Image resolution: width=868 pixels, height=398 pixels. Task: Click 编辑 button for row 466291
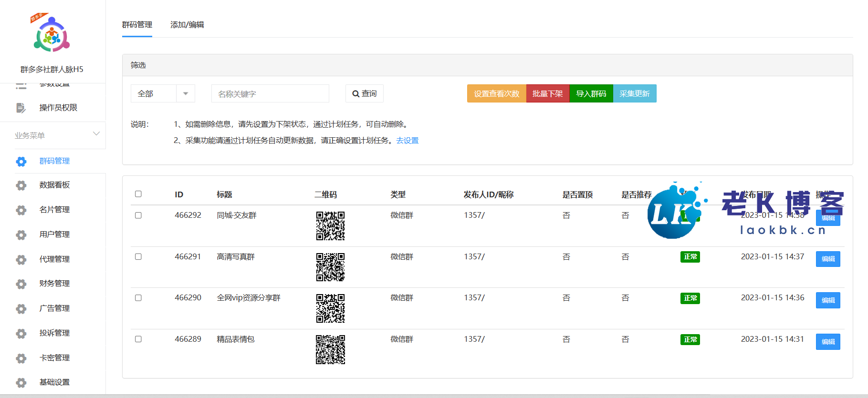828,259
